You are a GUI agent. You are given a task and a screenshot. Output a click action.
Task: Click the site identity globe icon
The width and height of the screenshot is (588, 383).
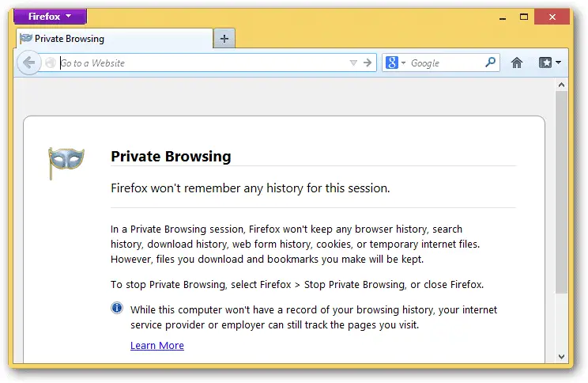[x=51, y=63]
